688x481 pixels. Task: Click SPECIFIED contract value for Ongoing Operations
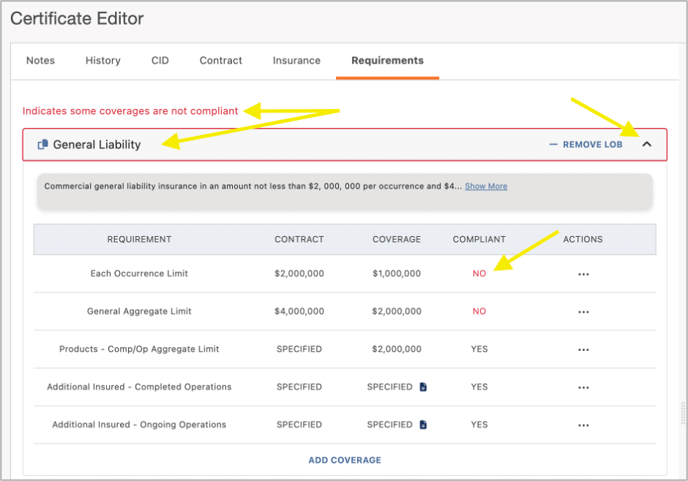[x=299, y=424]
